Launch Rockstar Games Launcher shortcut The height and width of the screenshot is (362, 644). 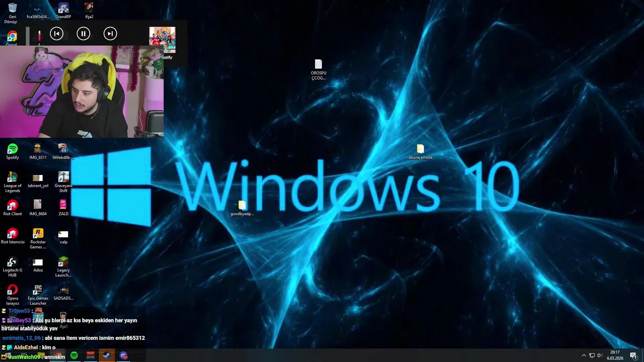click(x=38, y=238)
